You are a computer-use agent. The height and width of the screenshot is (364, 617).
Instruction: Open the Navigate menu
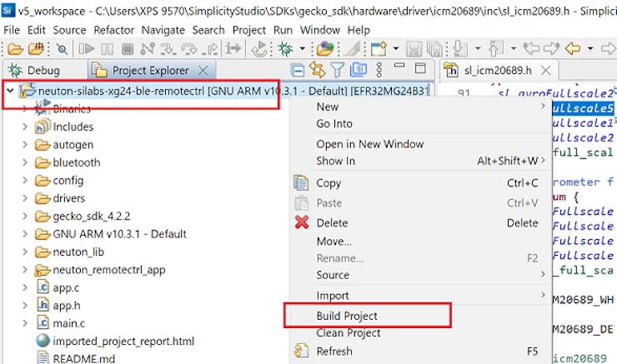click(x=163, y=30)
